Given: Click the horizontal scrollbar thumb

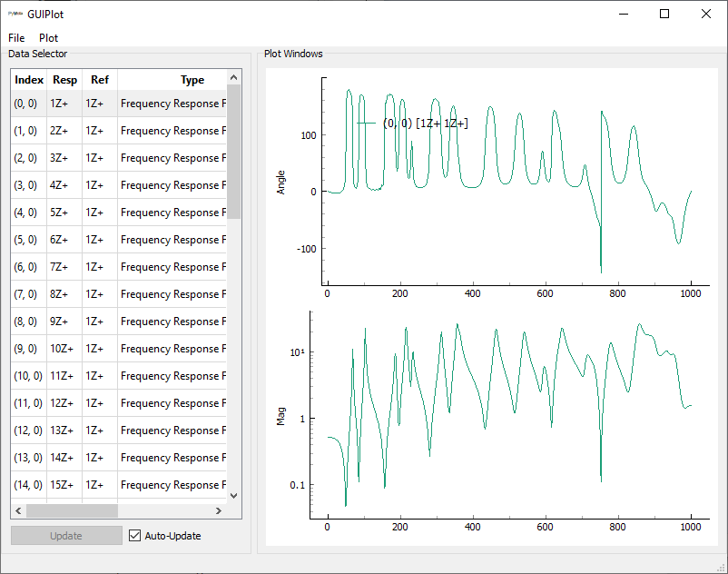Looking at the screenshot, I should click(x=73, y=510).
